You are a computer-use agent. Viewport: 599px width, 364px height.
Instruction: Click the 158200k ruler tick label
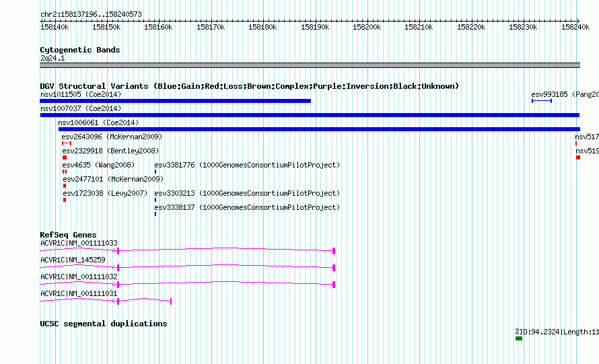367,27
